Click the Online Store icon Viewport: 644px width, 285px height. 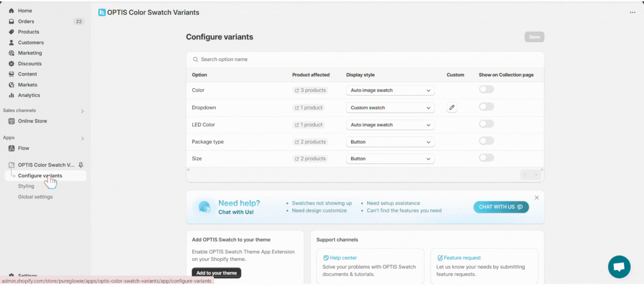[12, 121]
